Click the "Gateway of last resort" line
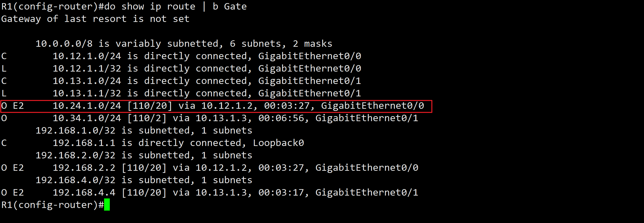The image size is (644, 223). point(95,19)
